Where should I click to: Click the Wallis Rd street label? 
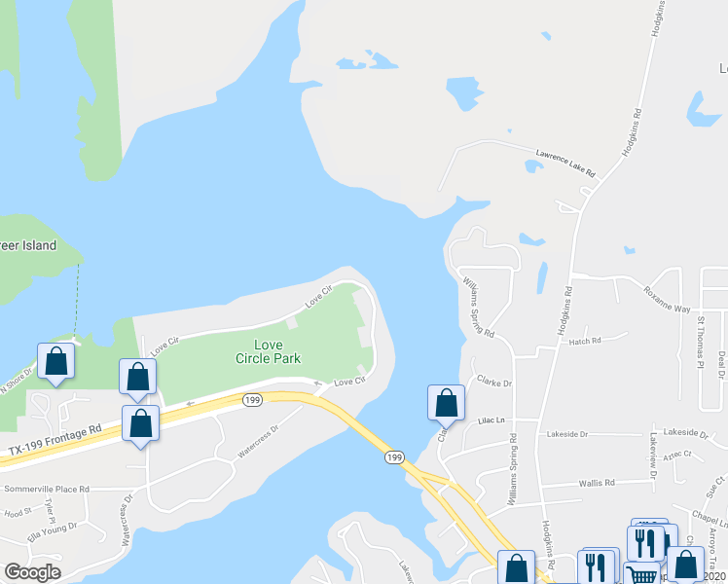coord(597,484)
